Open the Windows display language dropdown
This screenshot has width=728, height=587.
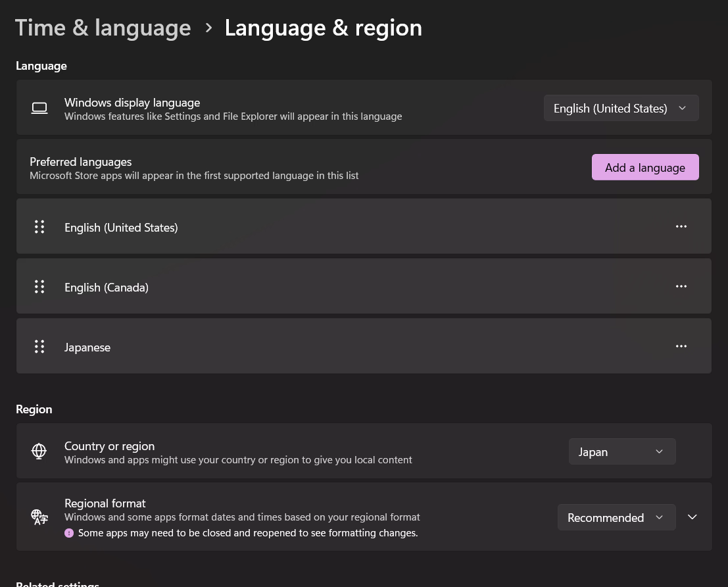click(620, 108)
